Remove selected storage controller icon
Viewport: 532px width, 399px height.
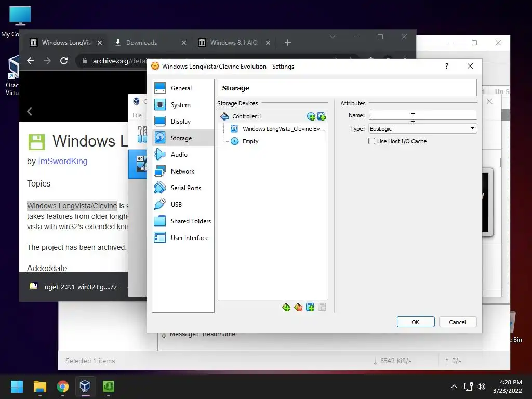pyautogui.click(x=298, y=308)
